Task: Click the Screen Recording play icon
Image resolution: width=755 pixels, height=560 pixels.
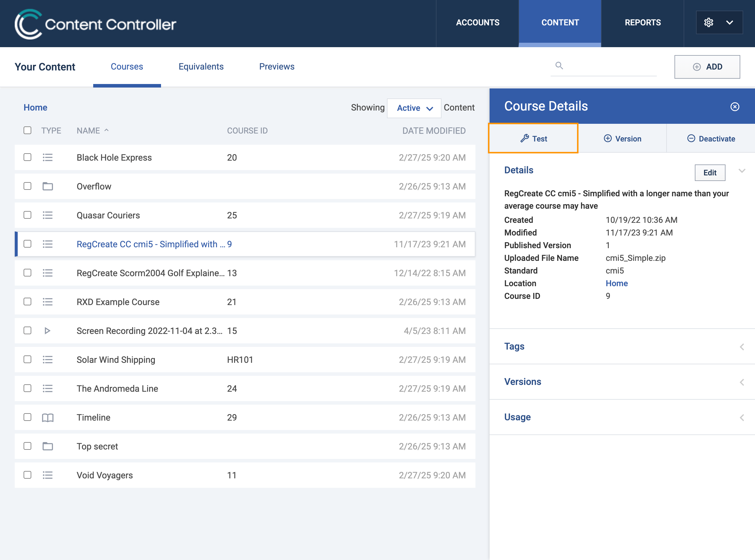Action: 47,330
